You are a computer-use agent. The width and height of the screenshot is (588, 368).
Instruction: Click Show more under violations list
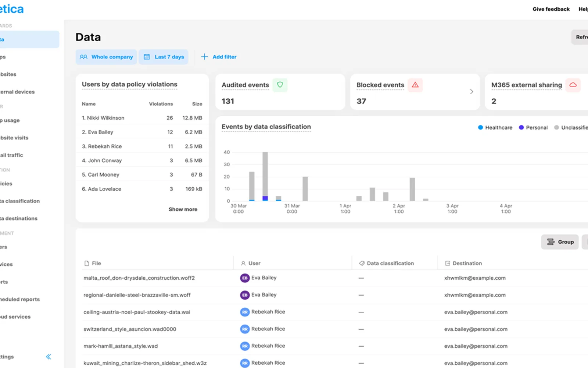coord(183,209)
